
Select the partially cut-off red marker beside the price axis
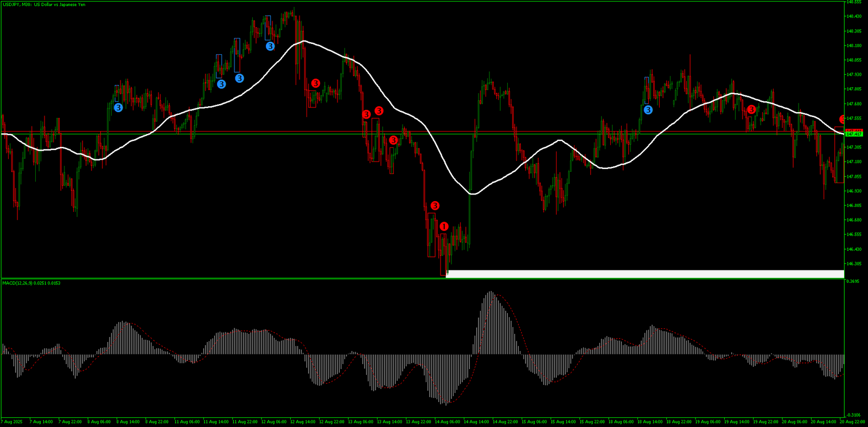pyautogui.click(x=843, y=119)
